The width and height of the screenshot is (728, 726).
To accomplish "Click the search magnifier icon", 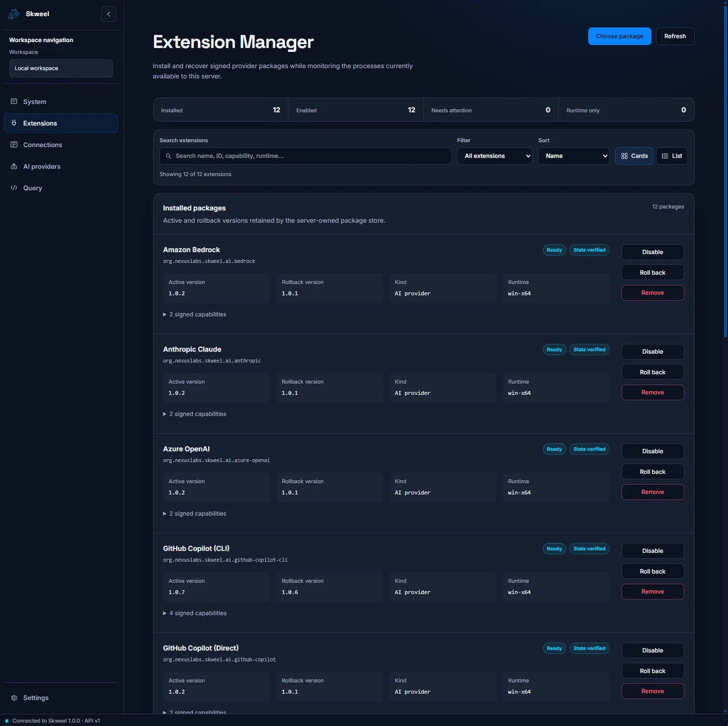I will click(168, 156).
